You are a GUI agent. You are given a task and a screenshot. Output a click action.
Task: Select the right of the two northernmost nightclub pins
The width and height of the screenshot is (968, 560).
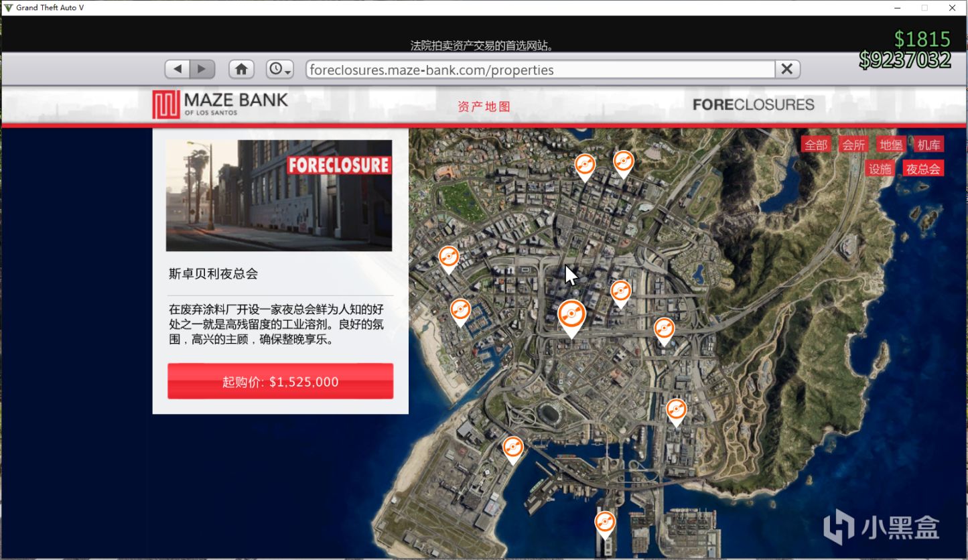pos(623,164)
